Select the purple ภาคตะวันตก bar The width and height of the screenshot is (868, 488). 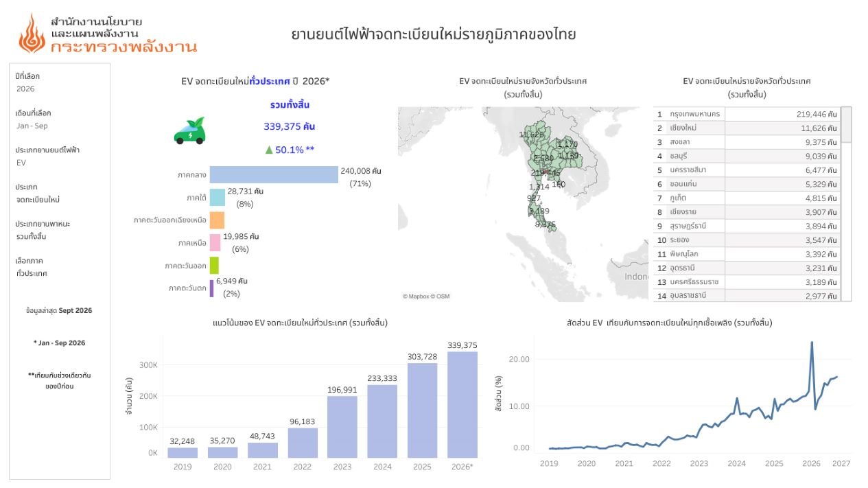(x=211, y=288)
